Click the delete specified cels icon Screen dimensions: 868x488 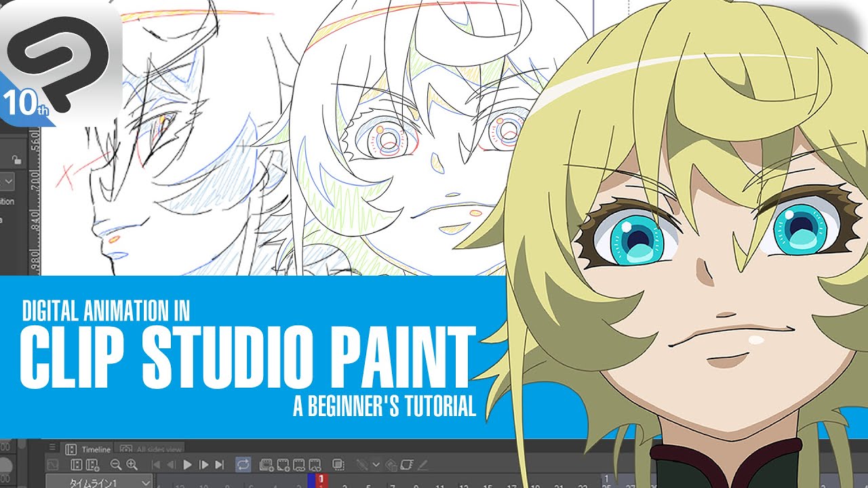click(315, 465)
